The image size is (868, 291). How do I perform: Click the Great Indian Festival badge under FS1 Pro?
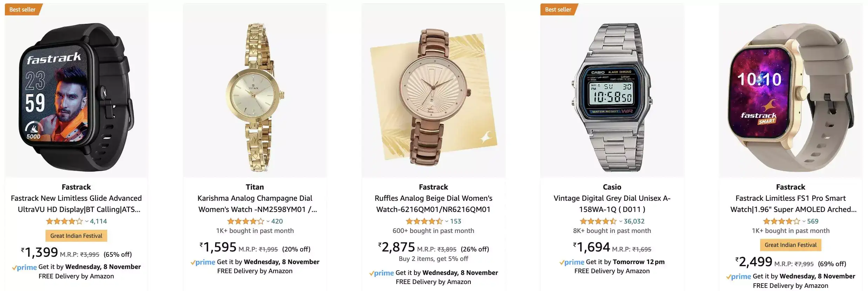pos(790,245)
